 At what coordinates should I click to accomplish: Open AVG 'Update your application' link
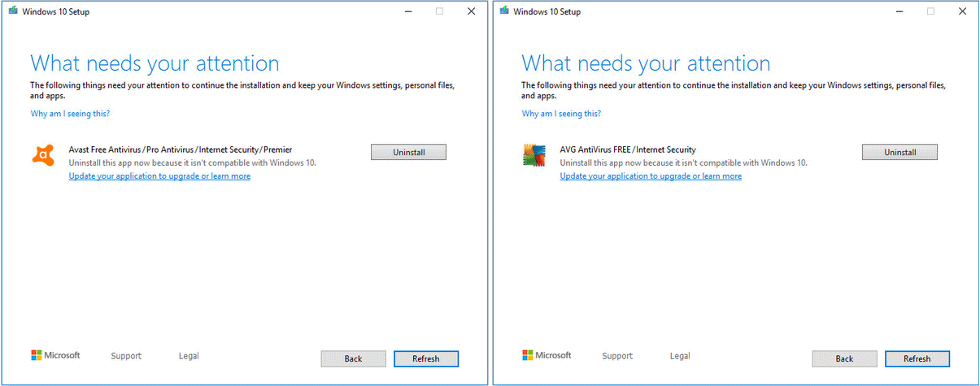pyautogui.click(x=651, y=176)
